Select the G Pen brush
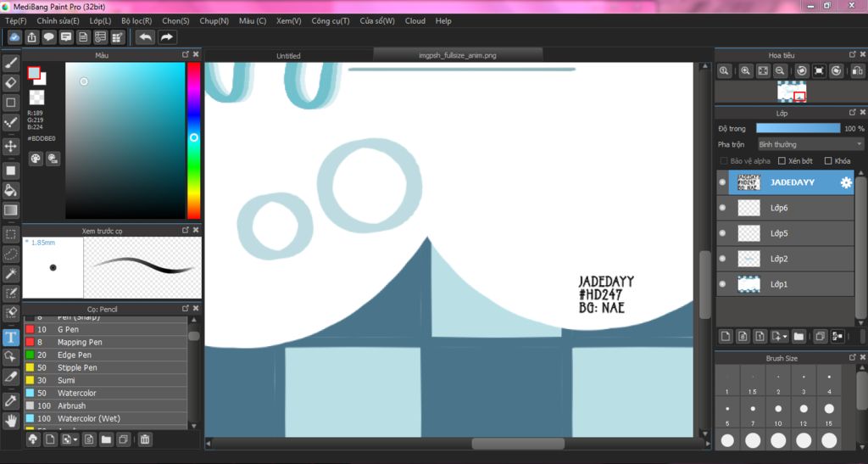Screen dimensions: 868x464 coord(106,329)
